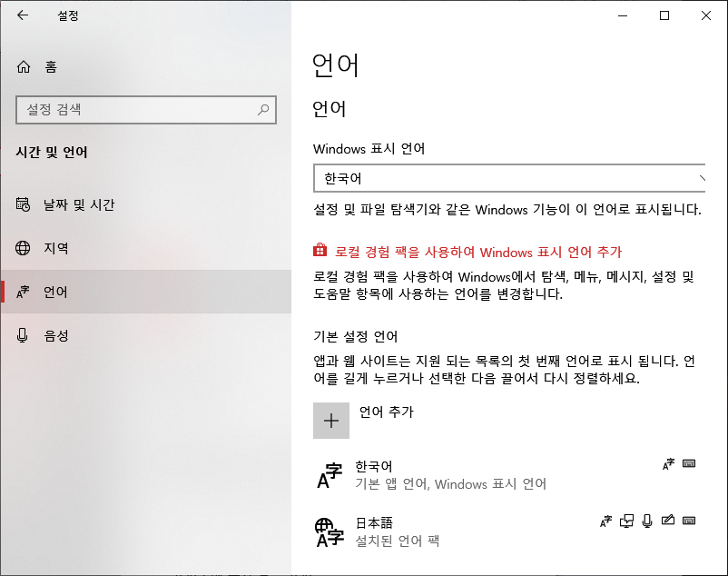The width and height of the screenshot is (728, 576).
Task: Click 기본 설정 언어 heading
Action: [x=355, y=336]
